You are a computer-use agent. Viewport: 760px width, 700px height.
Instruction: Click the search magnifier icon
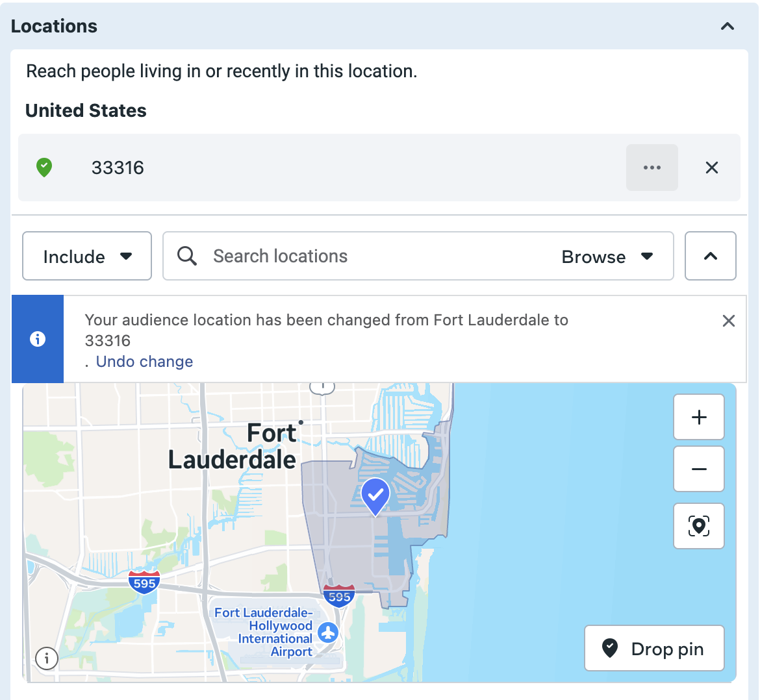point(186,256)
